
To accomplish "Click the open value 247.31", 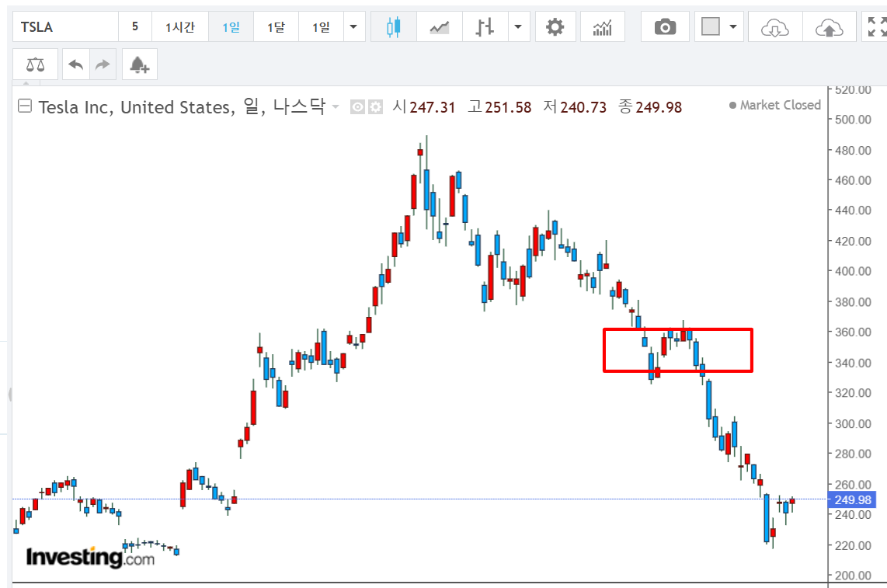I will tap(432, 107).
